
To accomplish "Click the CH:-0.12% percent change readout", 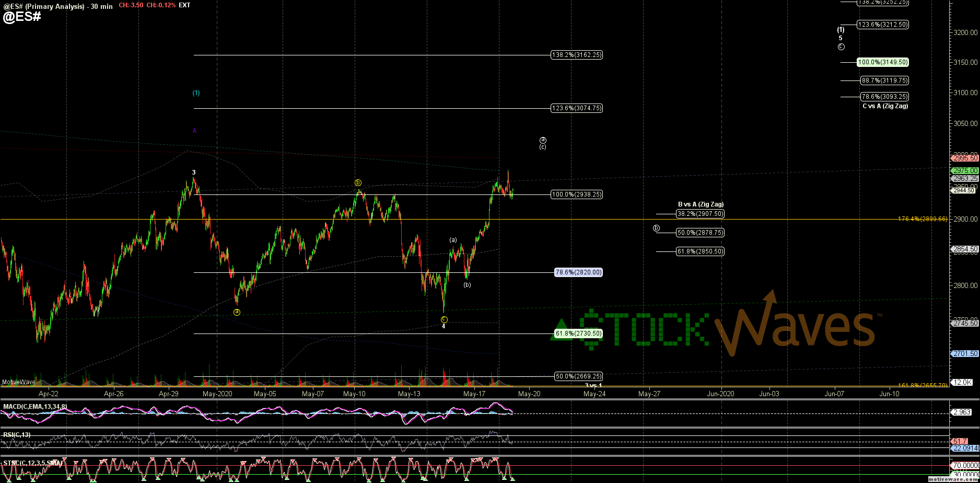I will 161,5.
